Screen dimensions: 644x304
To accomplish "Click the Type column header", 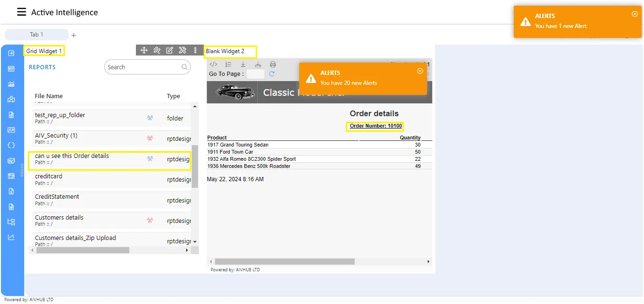I will pos(173,96).
